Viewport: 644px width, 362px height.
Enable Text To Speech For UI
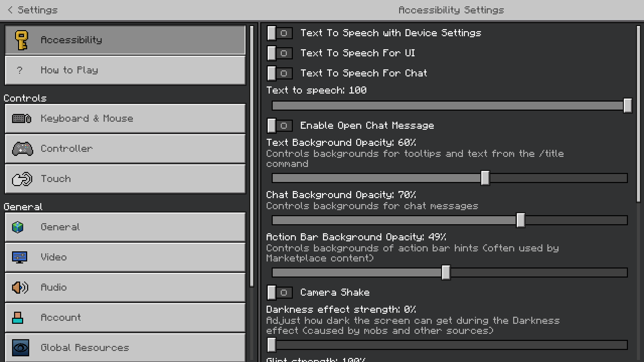tap(280, 53)
